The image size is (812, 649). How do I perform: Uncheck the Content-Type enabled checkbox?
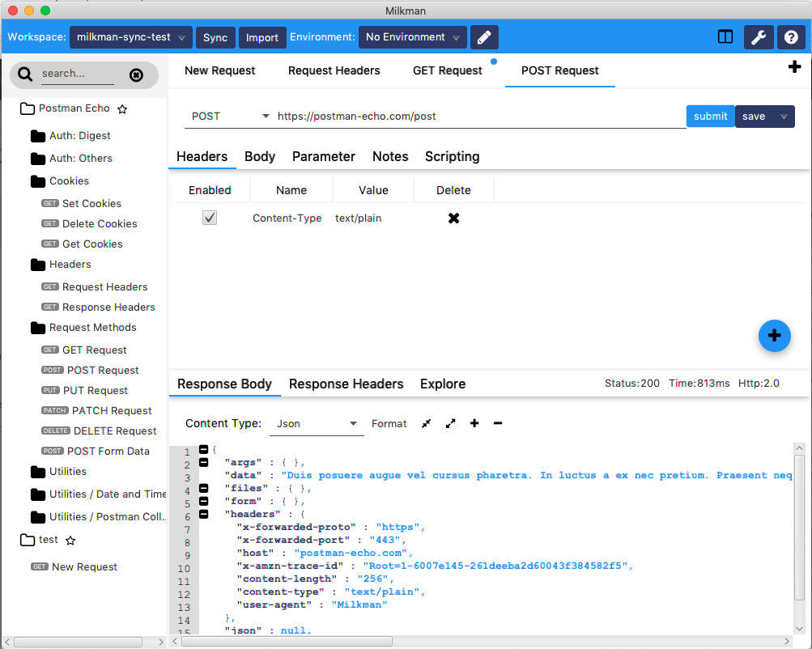210,218
